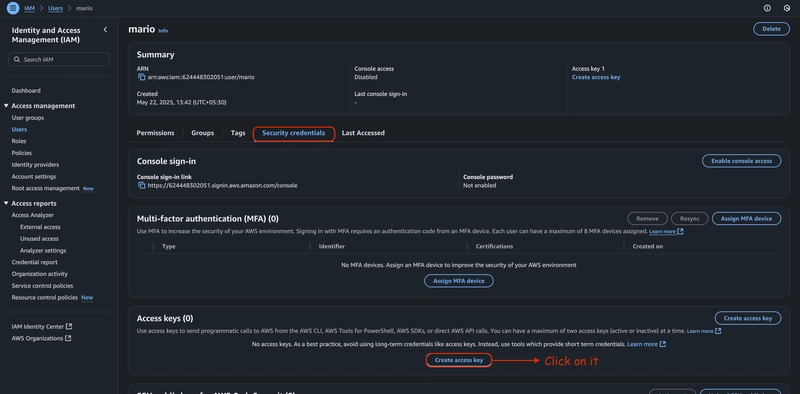800x394 pixels.
Task: Go to Users breadcrumb link
Action: (x=56, y=8)
